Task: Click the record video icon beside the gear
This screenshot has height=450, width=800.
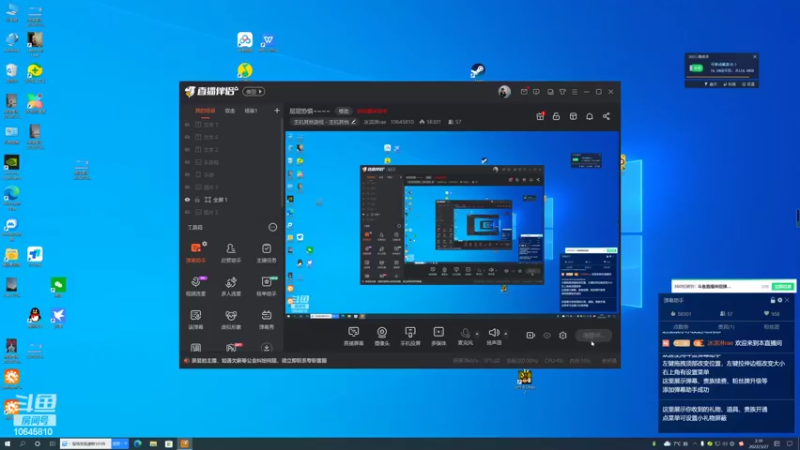Action: point(530,335)
